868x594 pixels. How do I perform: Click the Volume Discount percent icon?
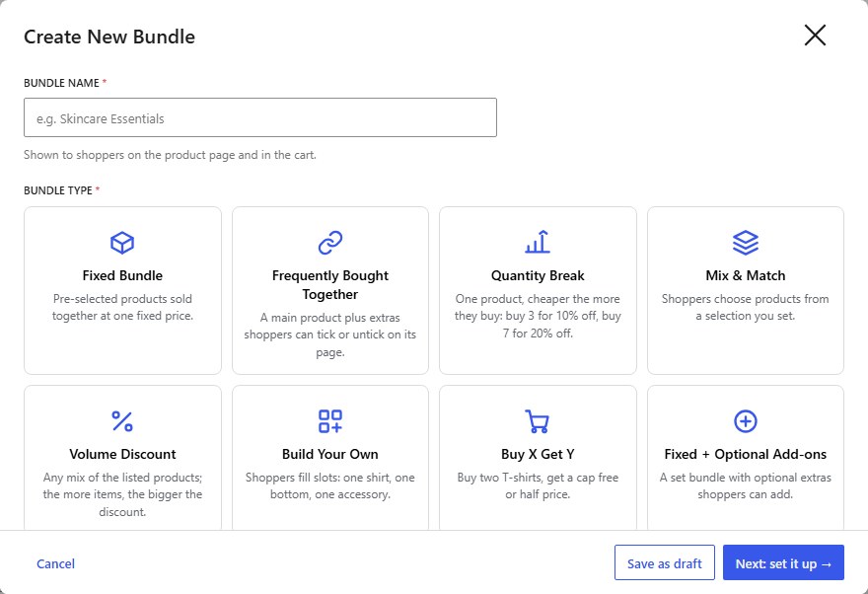(122, 421)
